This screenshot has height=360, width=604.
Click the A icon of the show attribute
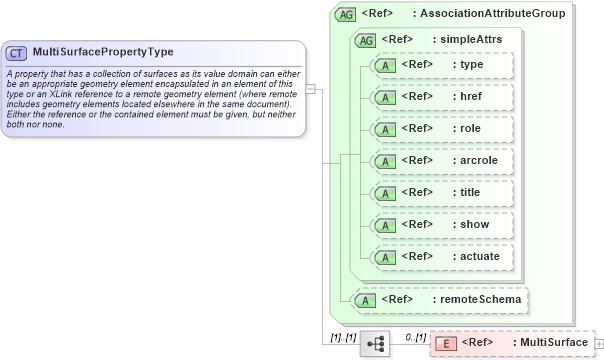(385, 226)
